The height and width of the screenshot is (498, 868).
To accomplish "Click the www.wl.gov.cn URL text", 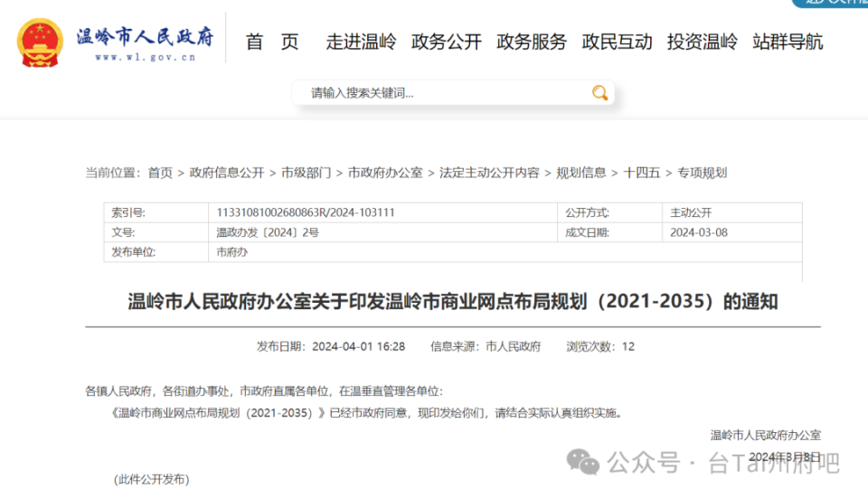I will point(146,57).
